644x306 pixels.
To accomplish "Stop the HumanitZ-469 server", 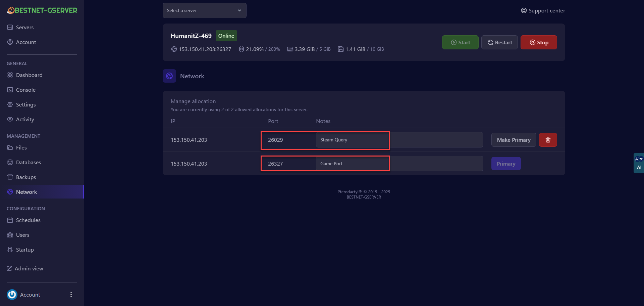I will [x=539, y=42].
